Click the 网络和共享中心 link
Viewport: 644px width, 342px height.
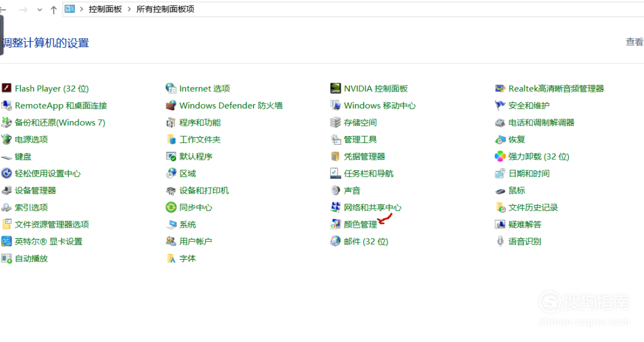(373, 208)
